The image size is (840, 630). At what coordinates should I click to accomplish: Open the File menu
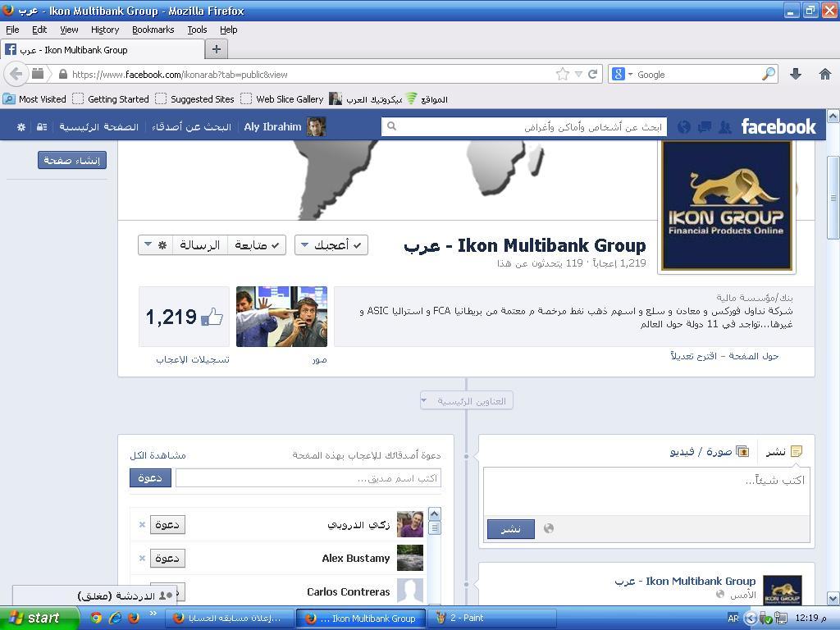(12, 30)
